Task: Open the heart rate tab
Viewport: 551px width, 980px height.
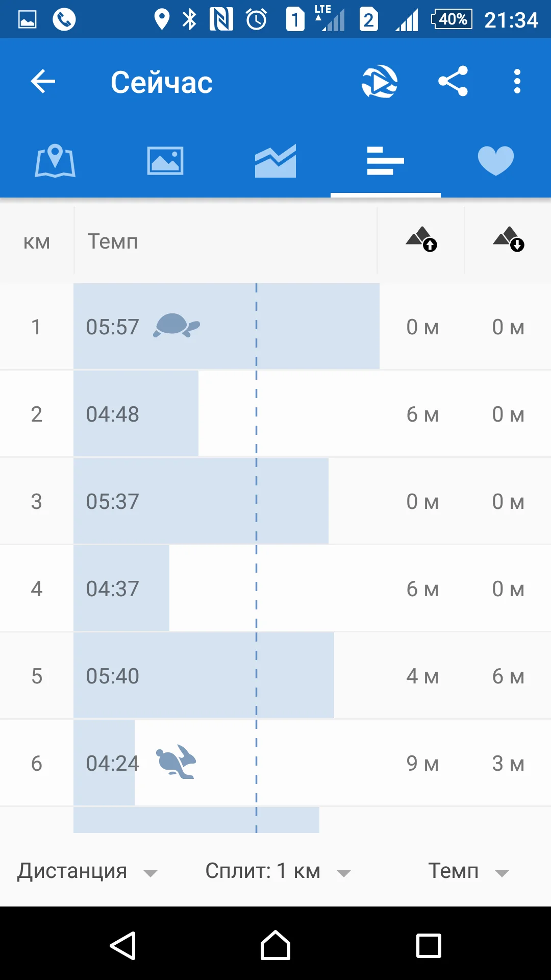Action: (495, 161)
